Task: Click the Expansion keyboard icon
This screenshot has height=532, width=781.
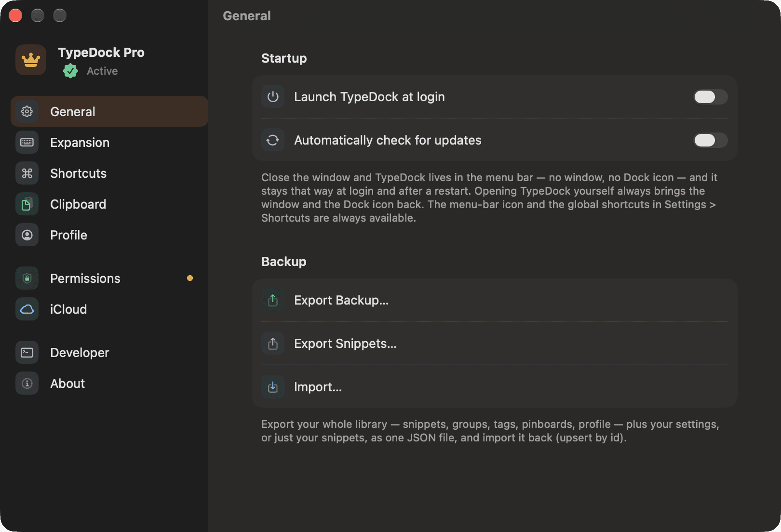Action: 27,142
